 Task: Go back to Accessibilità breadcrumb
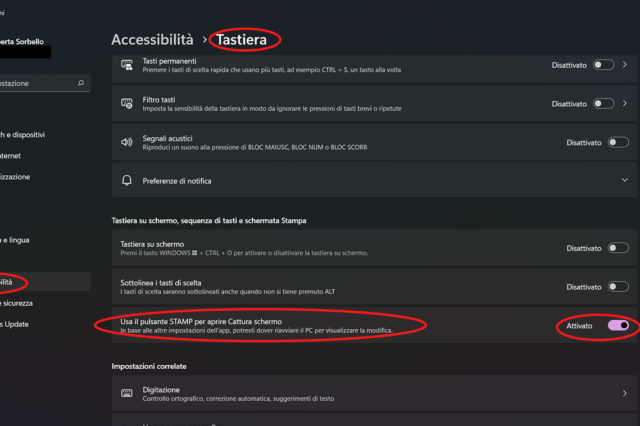pos(152,40)
